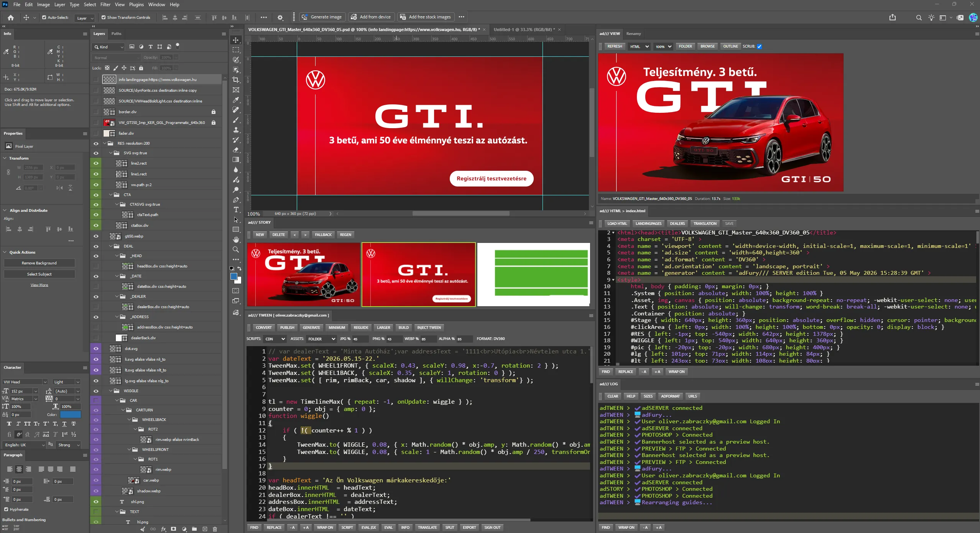Create a new group folder in Layers
The image size is (980, 533).
[194, 529]
